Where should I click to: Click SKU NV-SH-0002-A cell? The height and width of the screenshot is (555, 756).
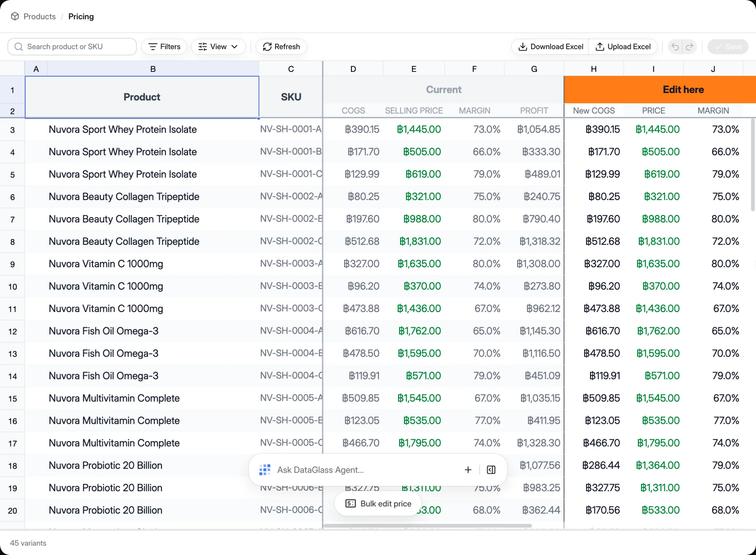click(x=291, y=197)
